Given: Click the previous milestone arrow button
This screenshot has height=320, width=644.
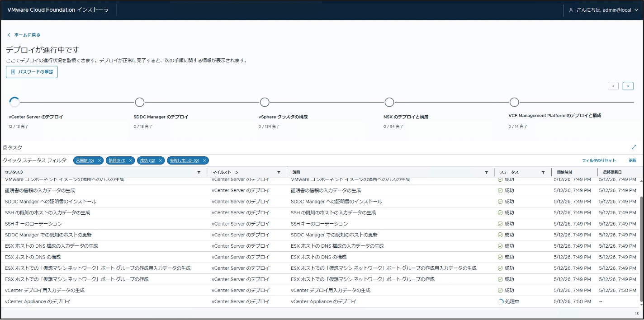Looking at the screenshot, I should point(613,86).
